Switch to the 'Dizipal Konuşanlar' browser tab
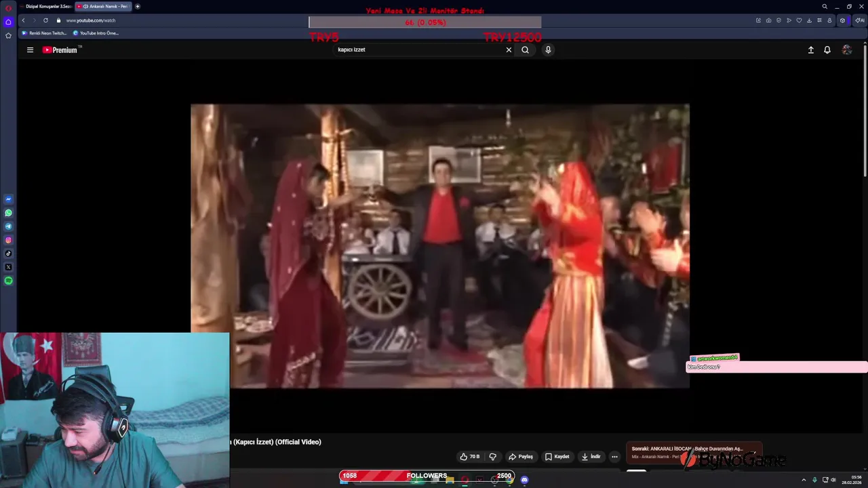 click(46, 6)
